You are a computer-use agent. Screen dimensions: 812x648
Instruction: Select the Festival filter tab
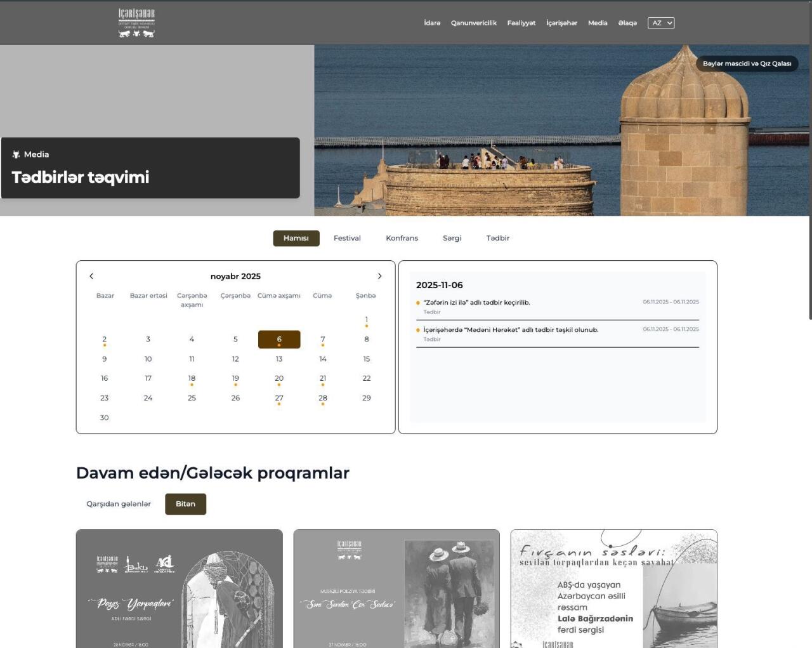pos(347,238)
